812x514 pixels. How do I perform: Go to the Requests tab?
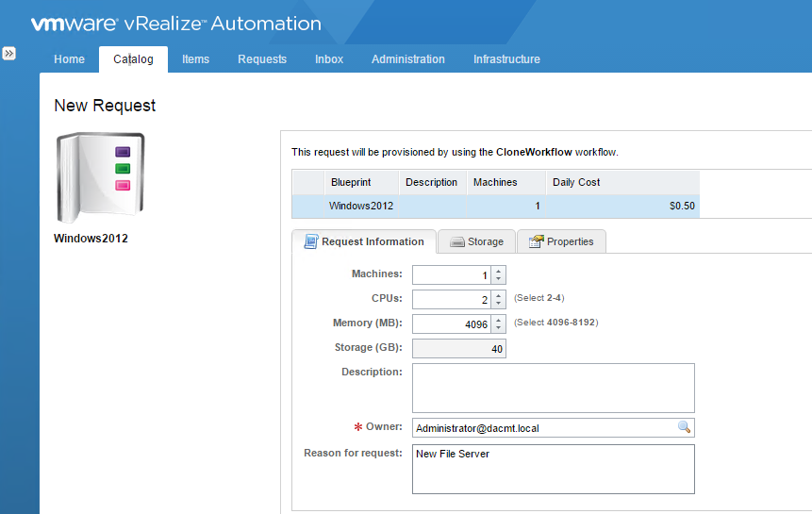[x=262, y=59]
